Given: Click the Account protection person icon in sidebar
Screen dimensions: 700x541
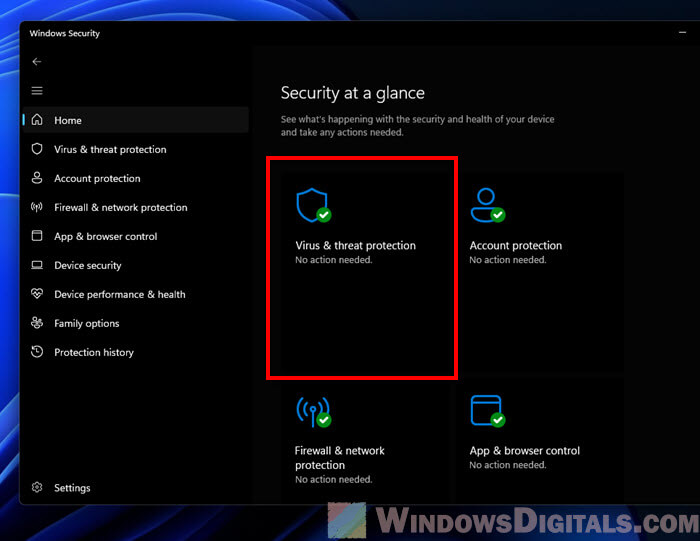Looking at the screenshot, I should [37, 178].
